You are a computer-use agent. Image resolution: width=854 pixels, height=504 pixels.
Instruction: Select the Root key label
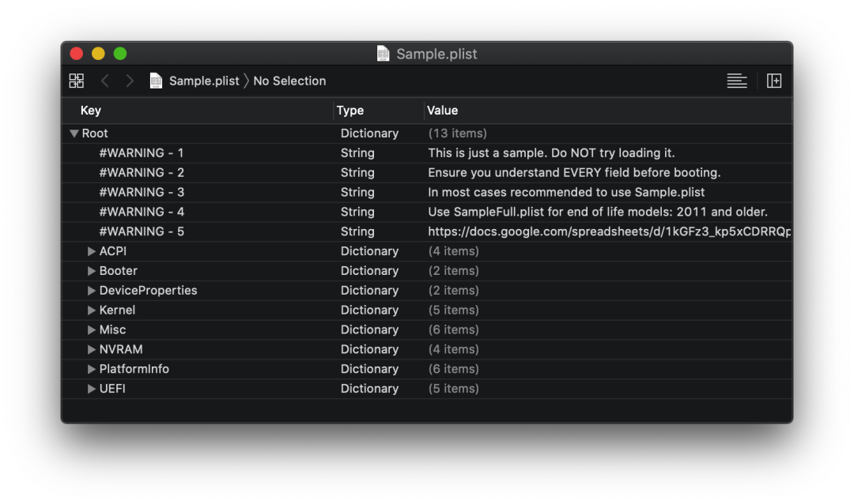(95, 134)
